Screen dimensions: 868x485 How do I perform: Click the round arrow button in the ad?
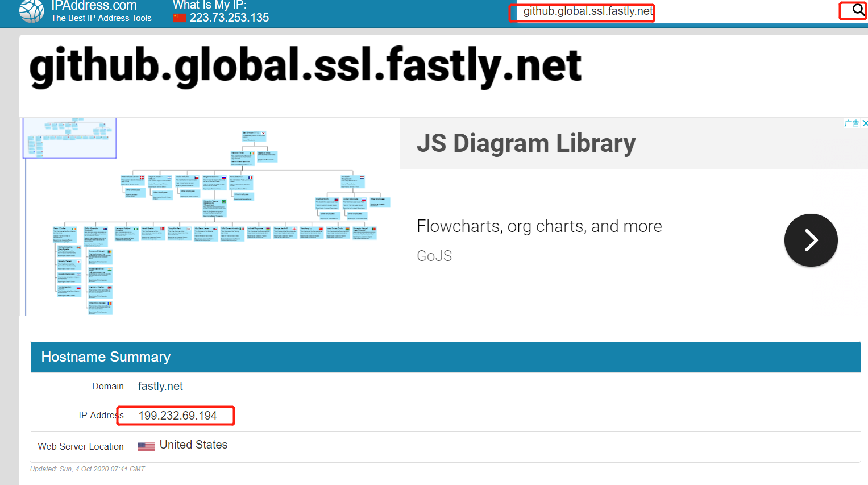click(x=811, y=240)
